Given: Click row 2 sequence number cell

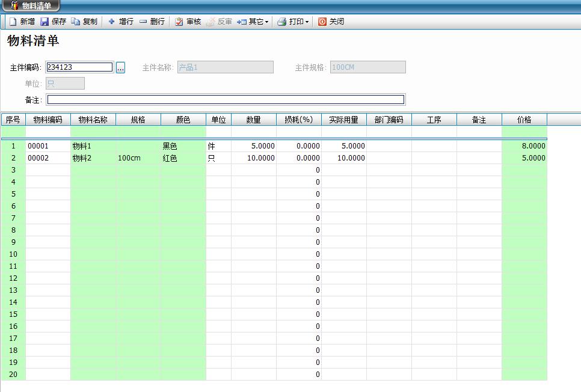Looking at the screenshot, I should pyautogui.click(x=13, y=158).
